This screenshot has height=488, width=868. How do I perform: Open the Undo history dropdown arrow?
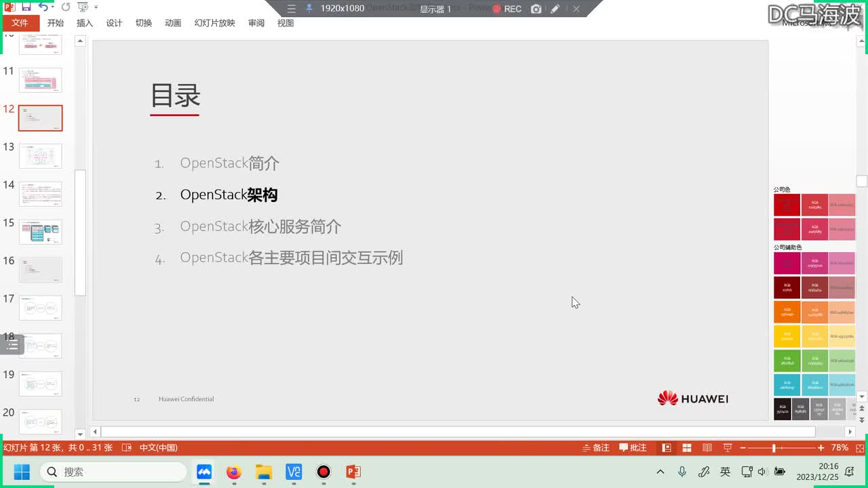click(x=53, y=7)
